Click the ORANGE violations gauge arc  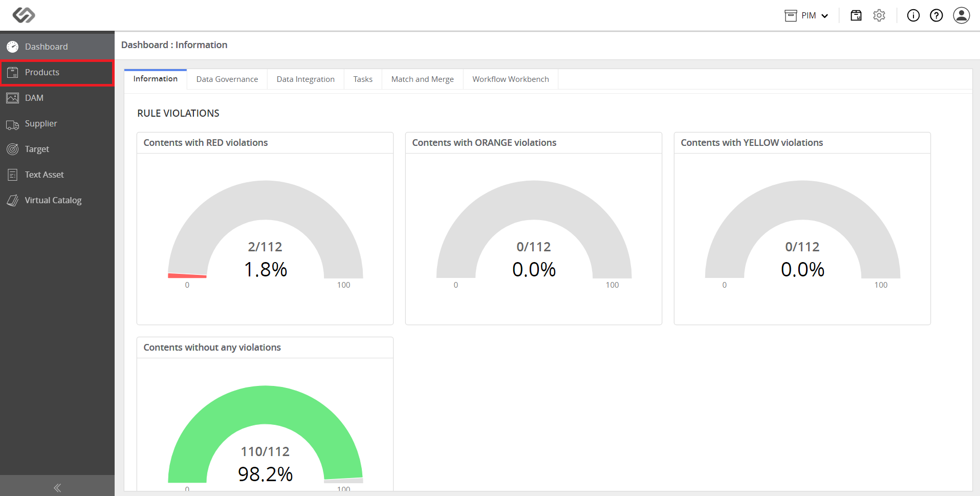pos(534,200)
